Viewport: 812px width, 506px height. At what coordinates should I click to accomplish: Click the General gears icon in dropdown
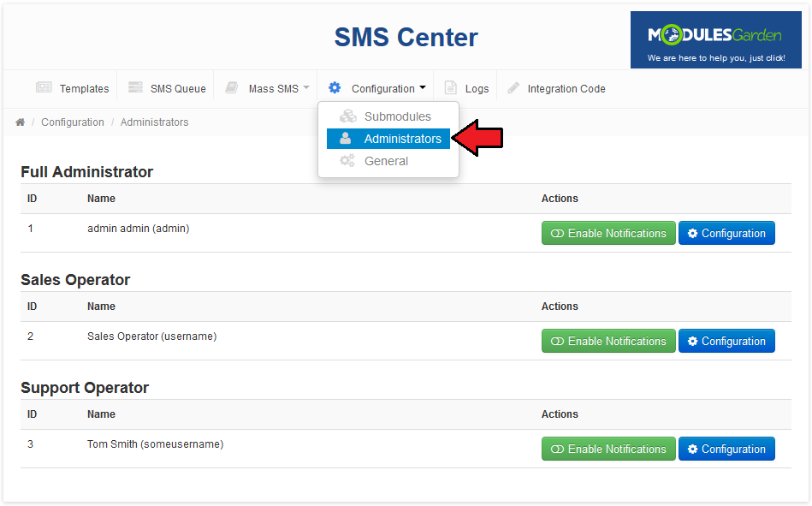pos(347,161)
